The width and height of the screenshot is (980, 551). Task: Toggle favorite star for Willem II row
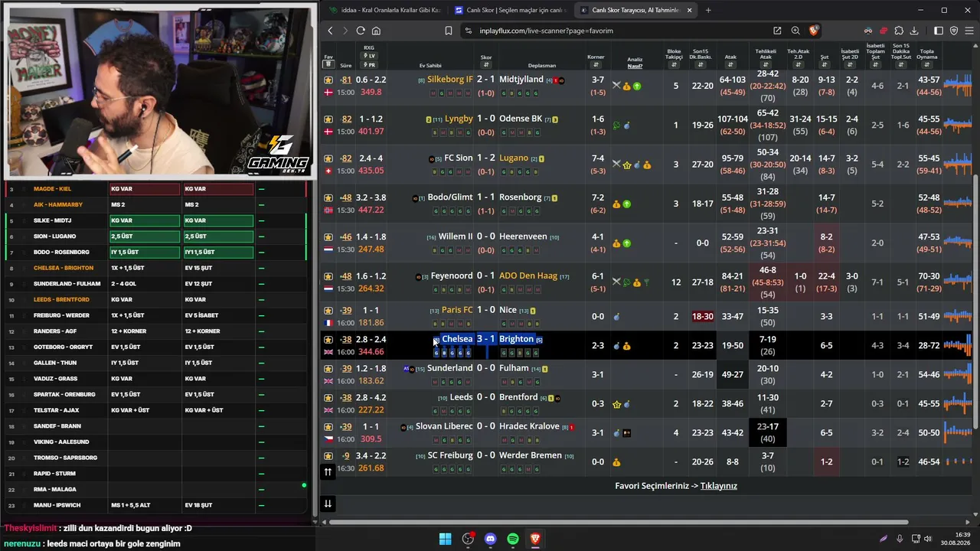[x=328, y=237]
